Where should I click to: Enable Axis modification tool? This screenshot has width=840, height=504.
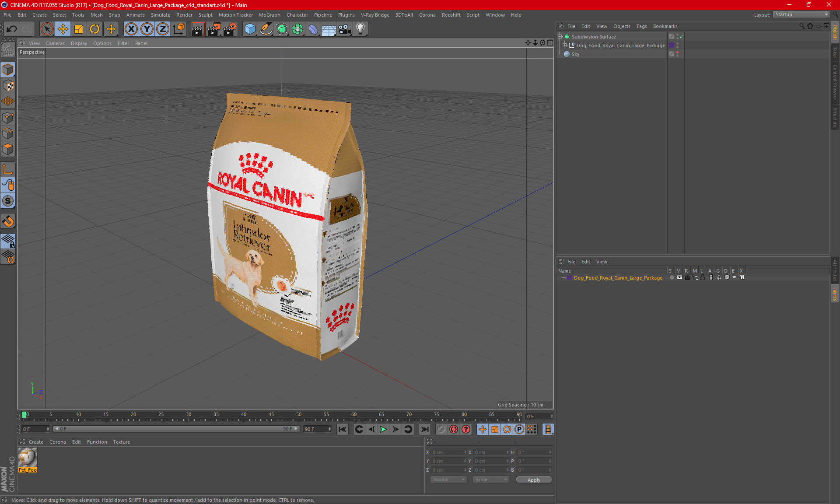[8, 169]
